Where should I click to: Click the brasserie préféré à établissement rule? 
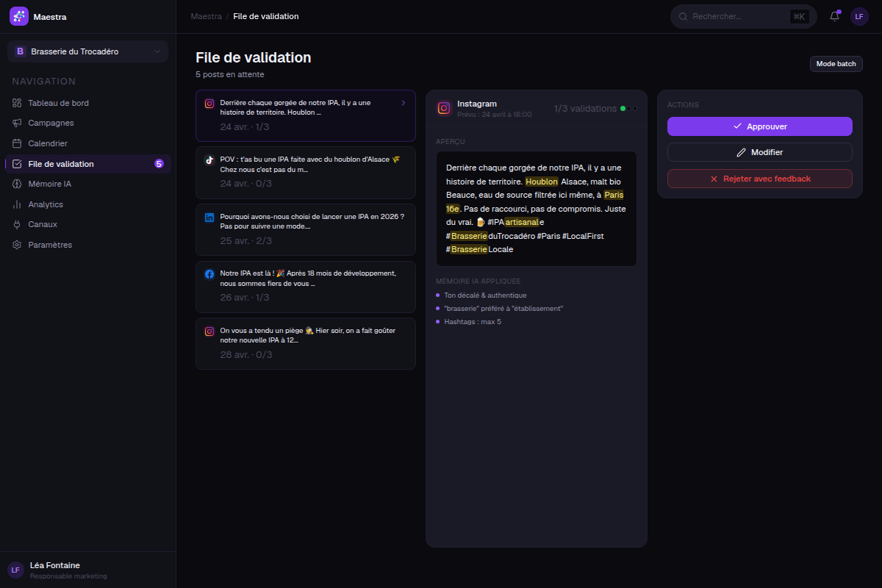tap(503, 309)
